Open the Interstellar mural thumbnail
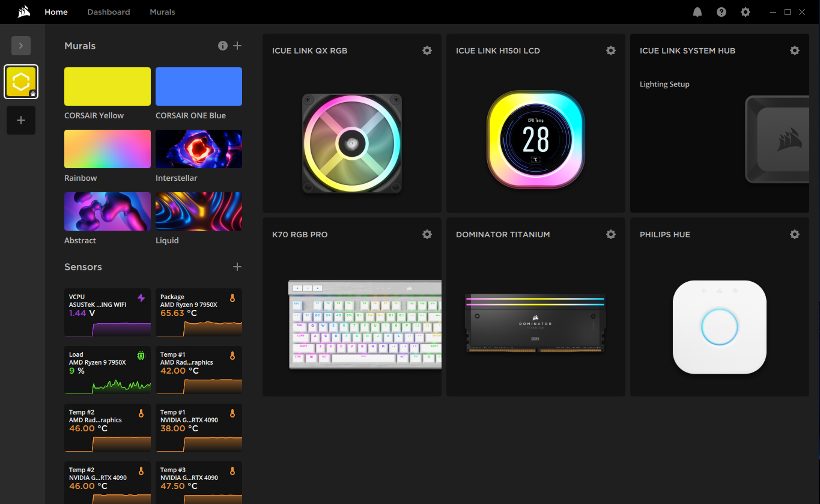This screenshot has height=504, width=820. click(x=198, y=148)
